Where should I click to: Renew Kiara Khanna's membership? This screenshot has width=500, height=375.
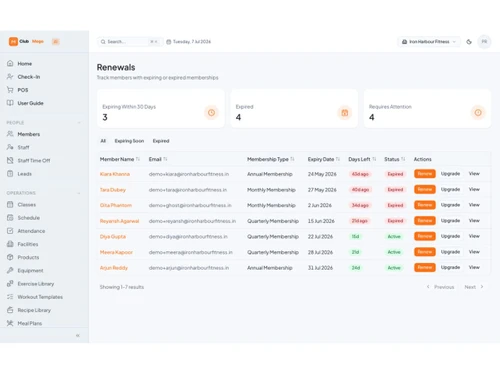(425, 174)
